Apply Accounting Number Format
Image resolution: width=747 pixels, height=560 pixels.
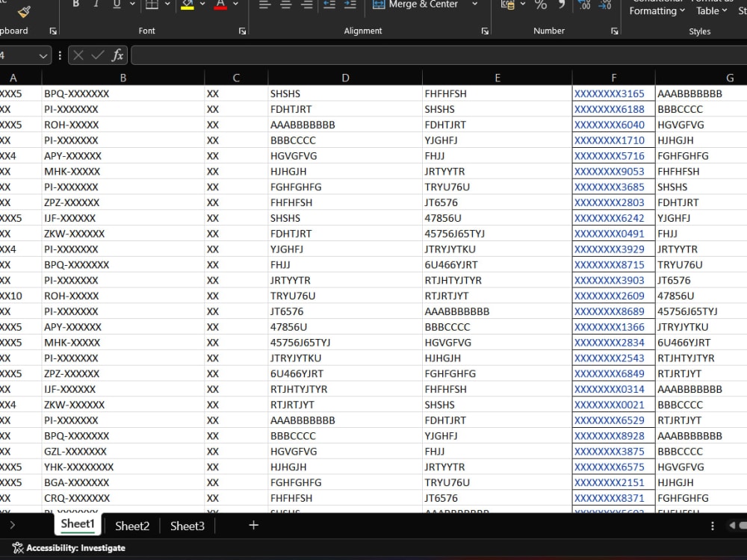[x=508, y=4]
